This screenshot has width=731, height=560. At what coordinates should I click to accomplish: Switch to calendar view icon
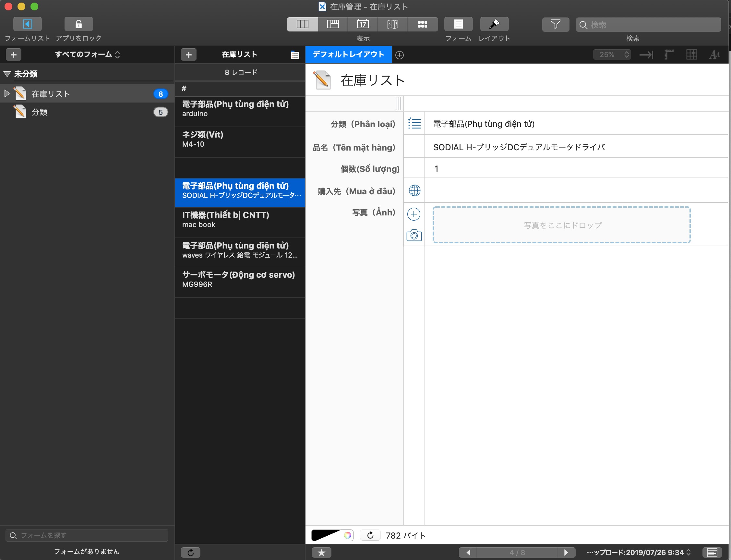(363, 24)
